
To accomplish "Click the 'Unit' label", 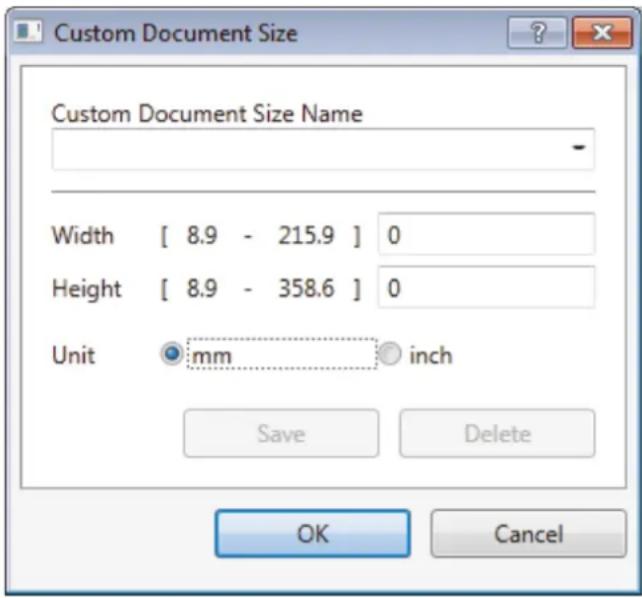I will click(74, 355).
